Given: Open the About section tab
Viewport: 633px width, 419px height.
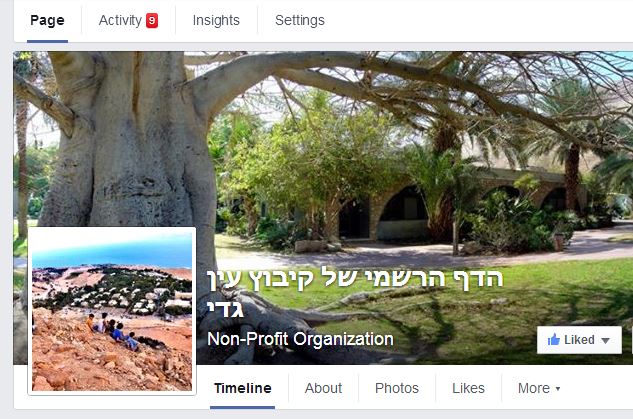Looking at the screenshot, I should (x=323, y=388).
